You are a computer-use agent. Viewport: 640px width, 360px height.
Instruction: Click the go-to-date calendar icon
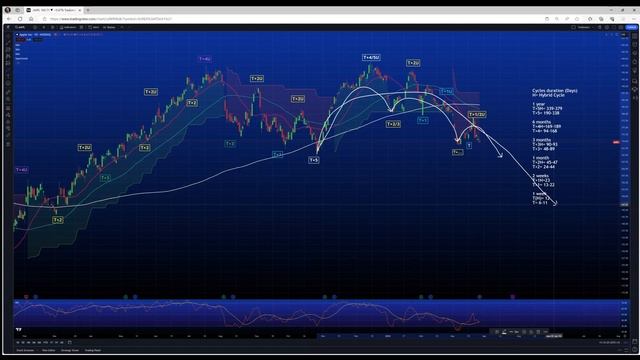[x=70, y=342]
